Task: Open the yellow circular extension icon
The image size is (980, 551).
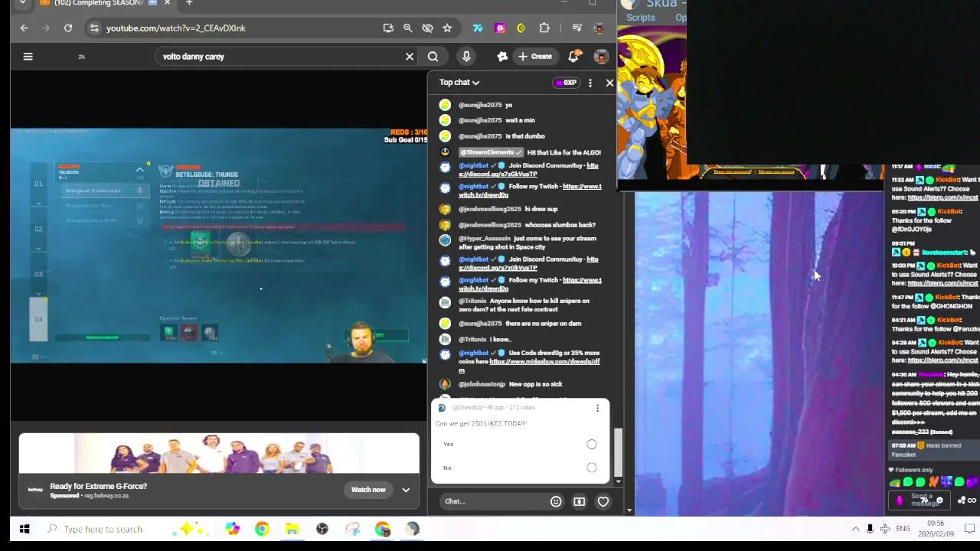Action: tap(521, 28)
